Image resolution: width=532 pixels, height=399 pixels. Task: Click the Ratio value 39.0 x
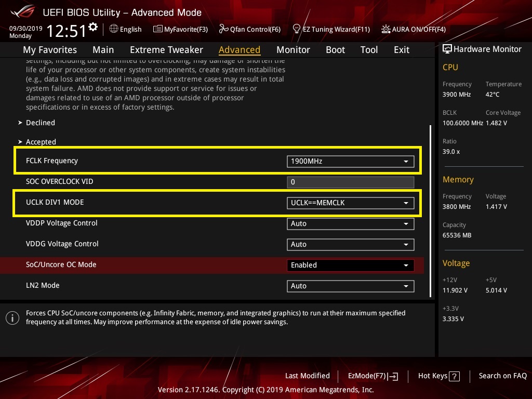point(451,151)
